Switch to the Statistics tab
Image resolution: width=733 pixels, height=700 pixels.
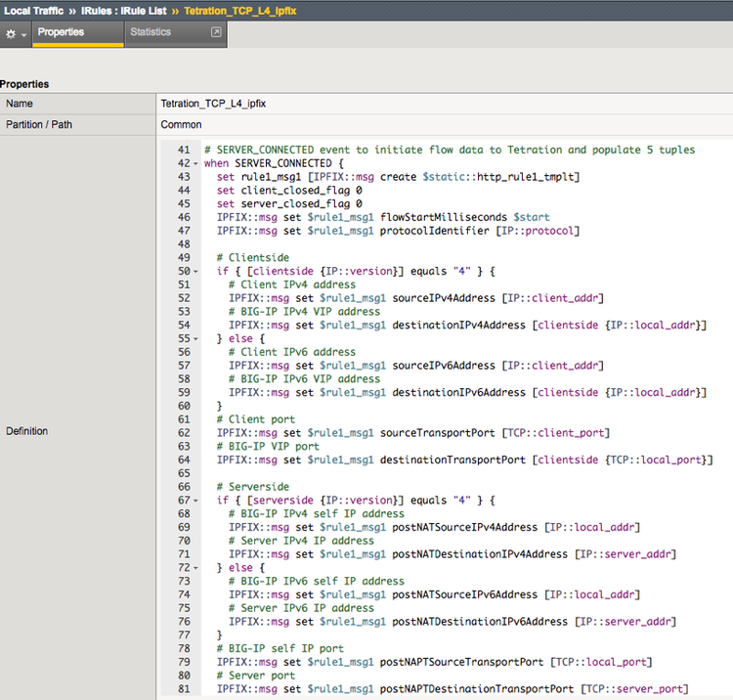click(151, 32)
